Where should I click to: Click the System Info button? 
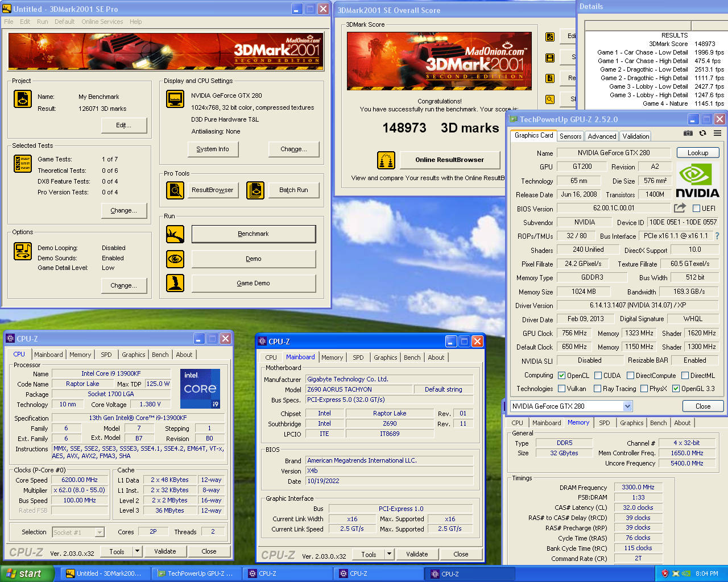tap(213, 149)
